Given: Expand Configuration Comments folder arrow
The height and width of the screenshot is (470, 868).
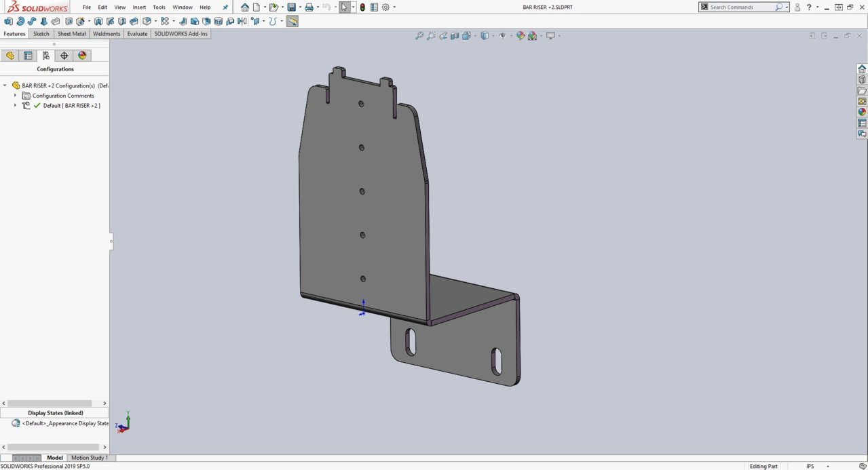Looking at the screenshot, I should pos(15,96).
